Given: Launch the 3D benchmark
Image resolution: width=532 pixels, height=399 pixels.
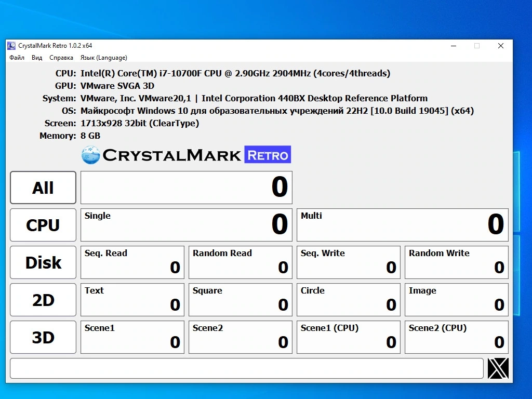Looking at the screenshot, I should click(43, 337).
